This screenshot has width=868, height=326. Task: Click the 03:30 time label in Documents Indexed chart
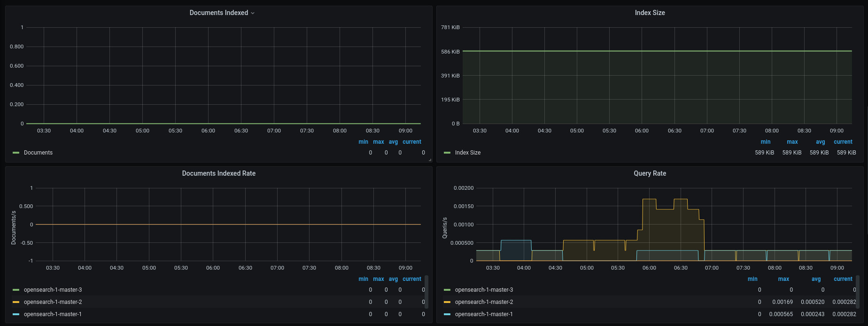44,131
